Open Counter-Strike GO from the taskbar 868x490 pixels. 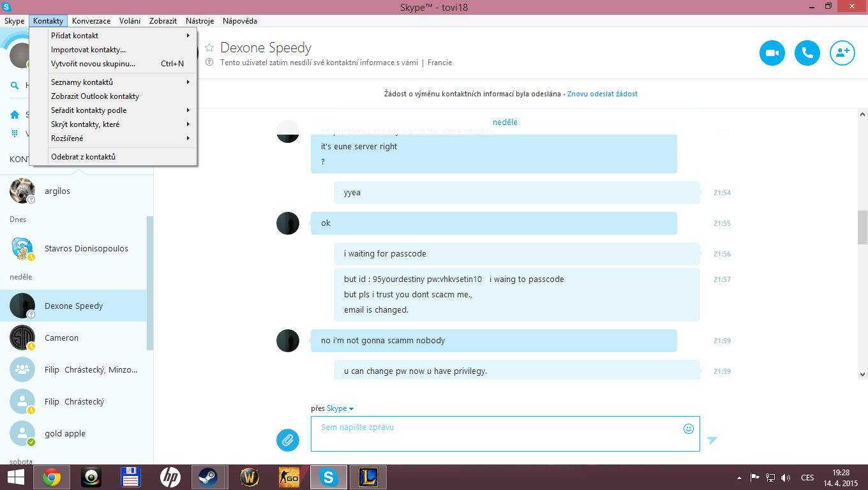point(289,477)
